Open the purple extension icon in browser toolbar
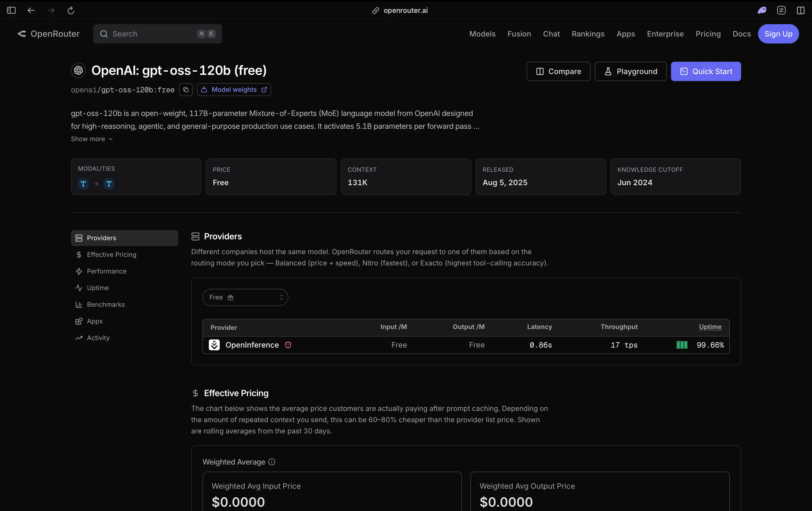Image resolution: width=812 pixels, height=511 pixels. (762, 10)
